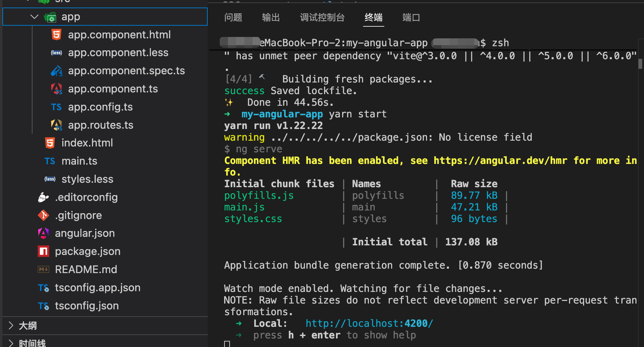644x347 pixels.
Task: Open app.component.spec.ts file
Action: [x=127, y=71]
